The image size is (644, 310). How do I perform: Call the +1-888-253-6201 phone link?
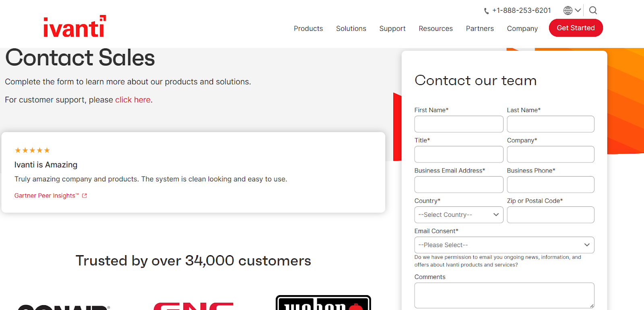[x=522, y=10]
